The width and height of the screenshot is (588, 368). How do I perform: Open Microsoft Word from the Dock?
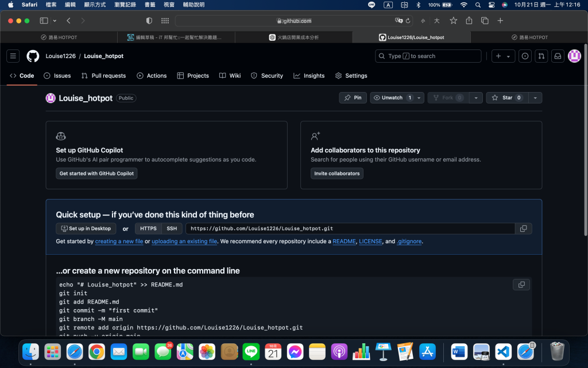click(459, 352)
